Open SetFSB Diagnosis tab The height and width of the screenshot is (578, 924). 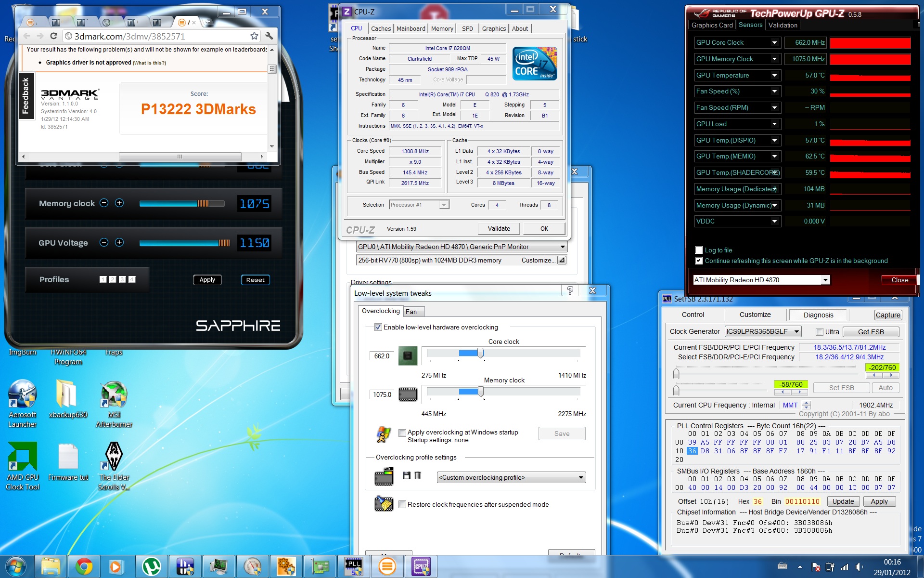818,315
